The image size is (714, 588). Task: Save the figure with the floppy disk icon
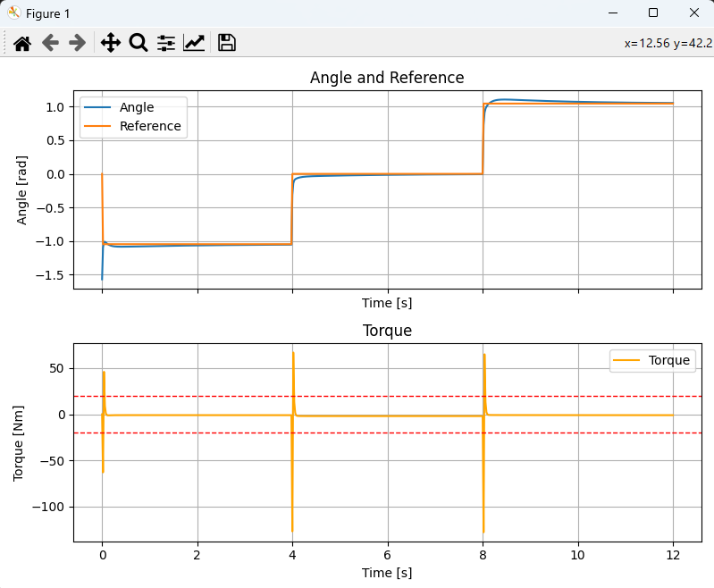[x=227, y=43]
